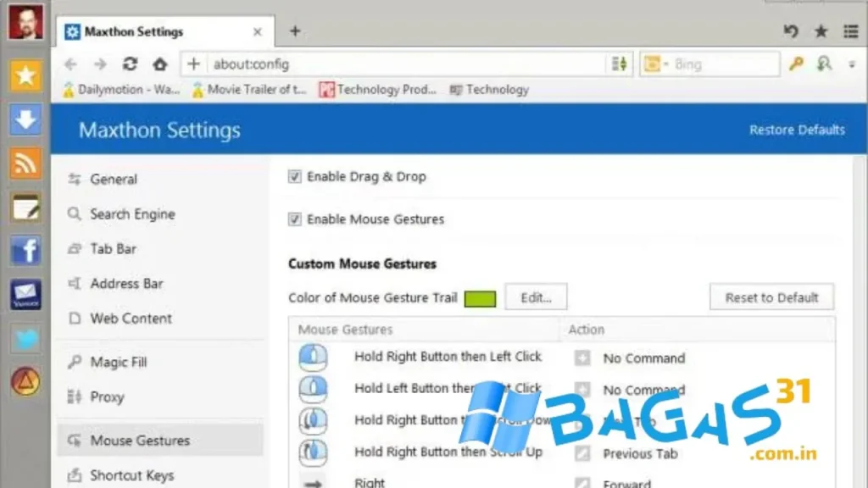Open the main menu hamburger icon

851,31
